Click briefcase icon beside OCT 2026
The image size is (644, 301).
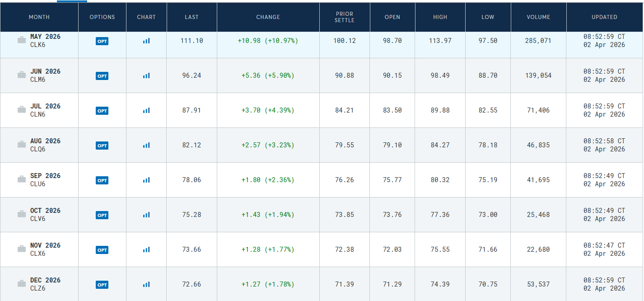point(22,214)
